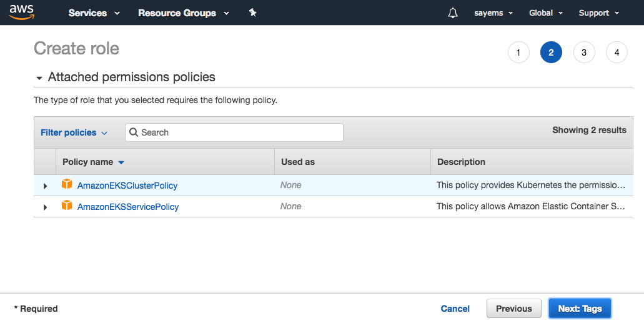Screen dimensions: 644x323
Task: Click the None value in AmazonEKSServicePolicy row
Action: coord(291,206)
